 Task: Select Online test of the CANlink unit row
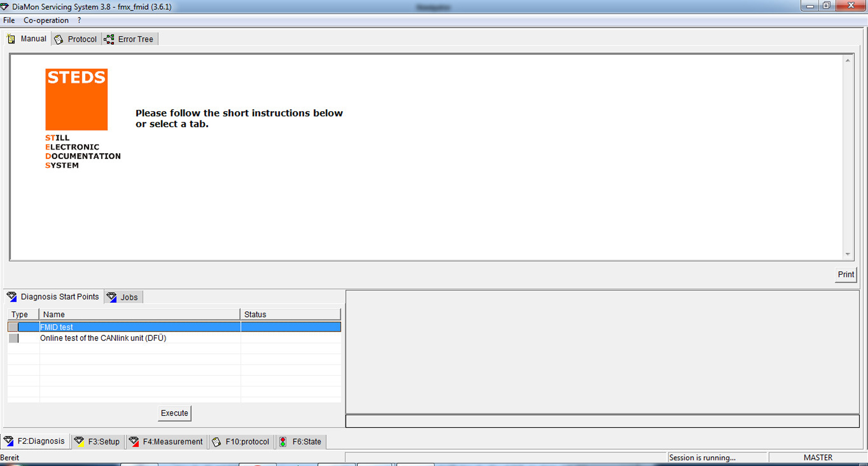click(103, 338)
